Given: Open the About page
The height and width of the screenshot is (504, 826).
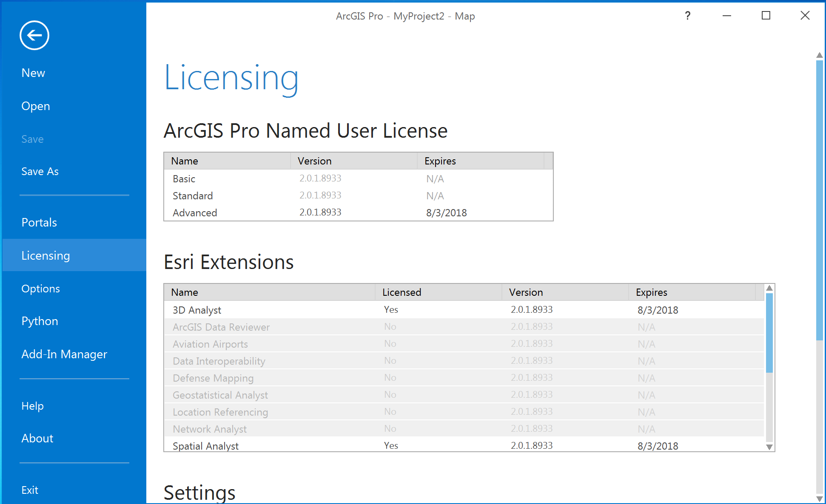Looking at the screenshot, I should point(37,439).
